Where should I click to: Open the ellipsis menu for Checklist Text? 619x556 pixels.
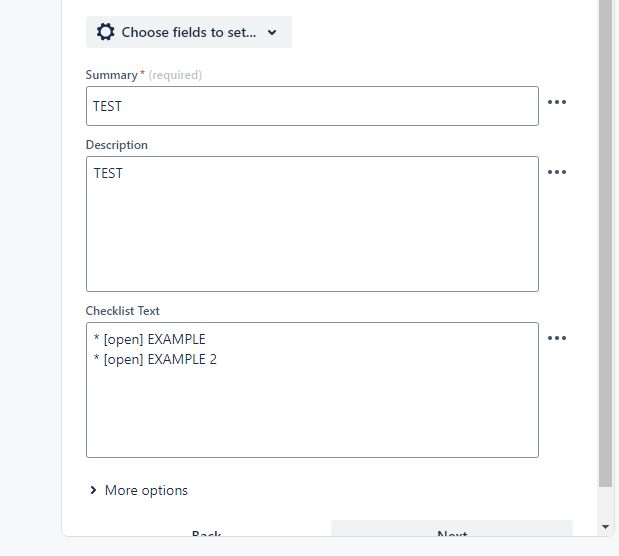pos(557,338)
